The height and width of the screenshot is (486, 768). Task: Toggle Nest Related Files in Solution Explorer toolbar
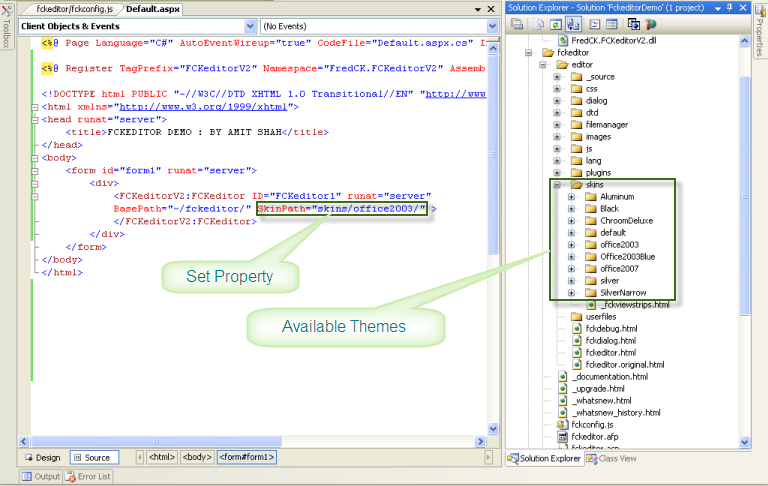[x=573, y=24]
